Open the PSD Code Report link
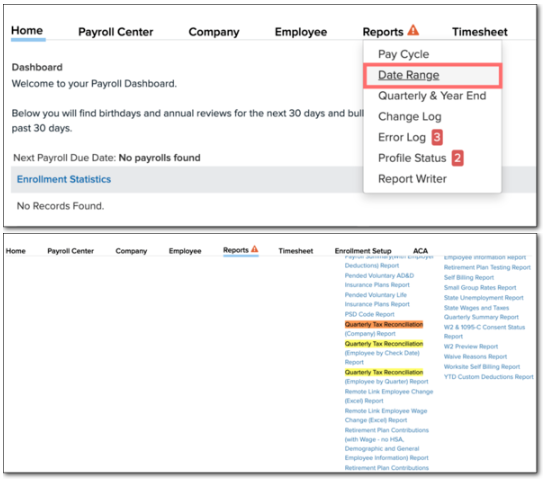Viewport: 544px width, 481px height. pos(369,314)
